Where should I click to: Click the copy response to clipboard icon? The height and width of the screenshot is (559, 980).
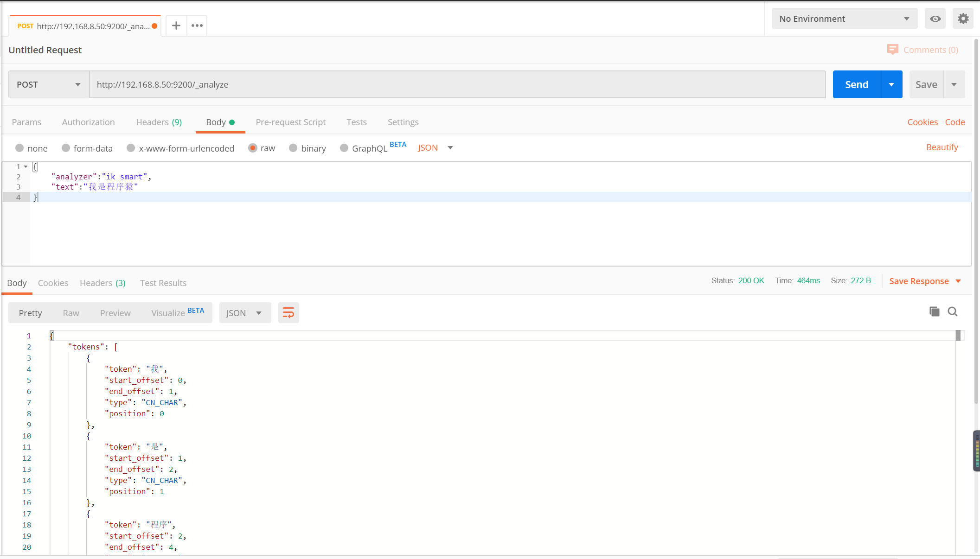click(x=934, y=311)
